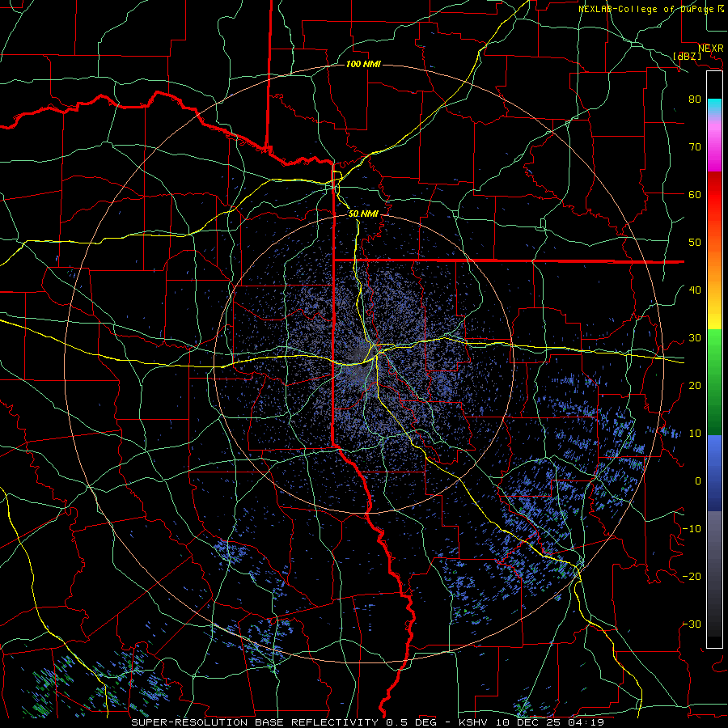Click the 60 value on the dBZ scale
This screenshot has height=728, width=728.
tap(695, 194)
